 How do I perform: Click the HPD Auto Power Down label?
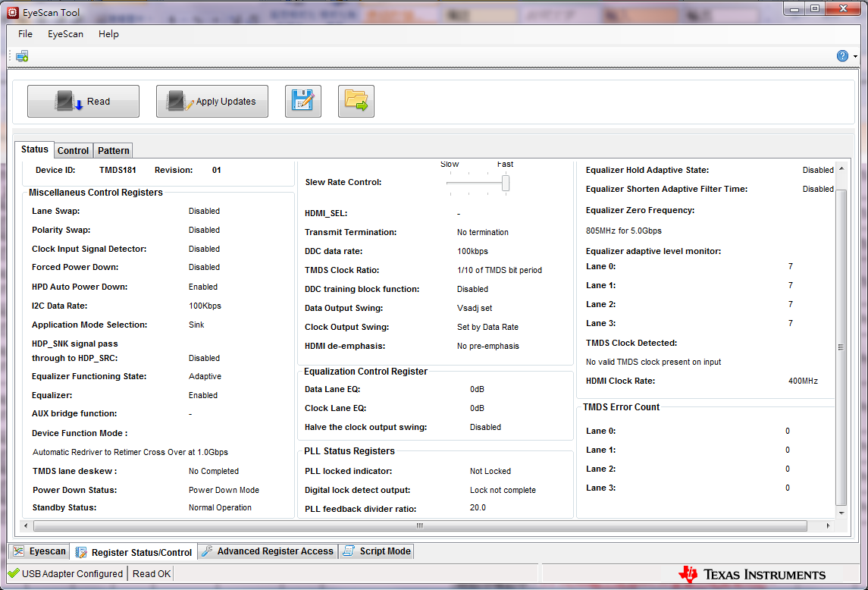pos(80,287)
